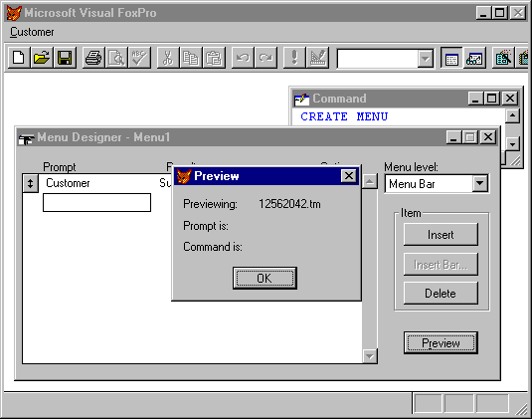Select Menu Bar value in Menu level box
532x419 pixels.
click(412, 184)
